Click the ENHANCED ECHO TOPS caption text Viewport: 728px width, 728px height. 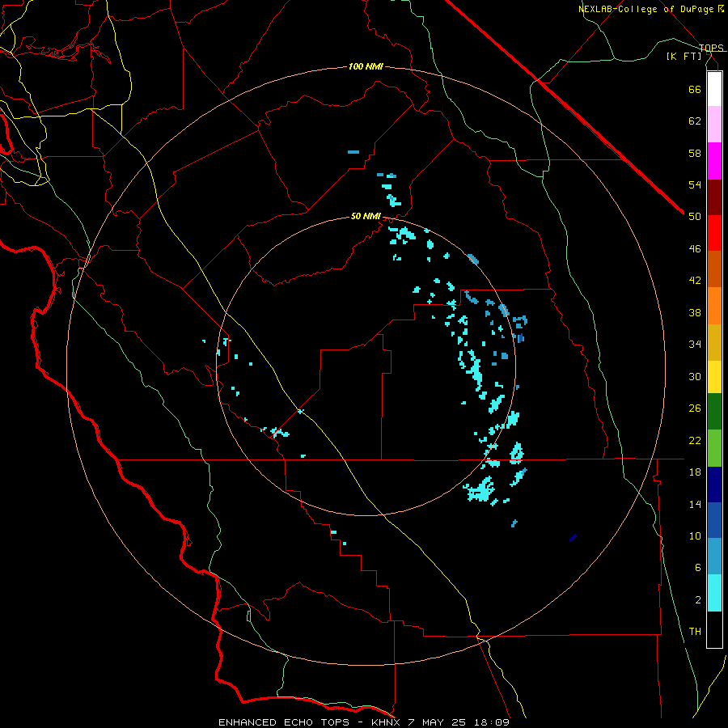click(284, 722)
